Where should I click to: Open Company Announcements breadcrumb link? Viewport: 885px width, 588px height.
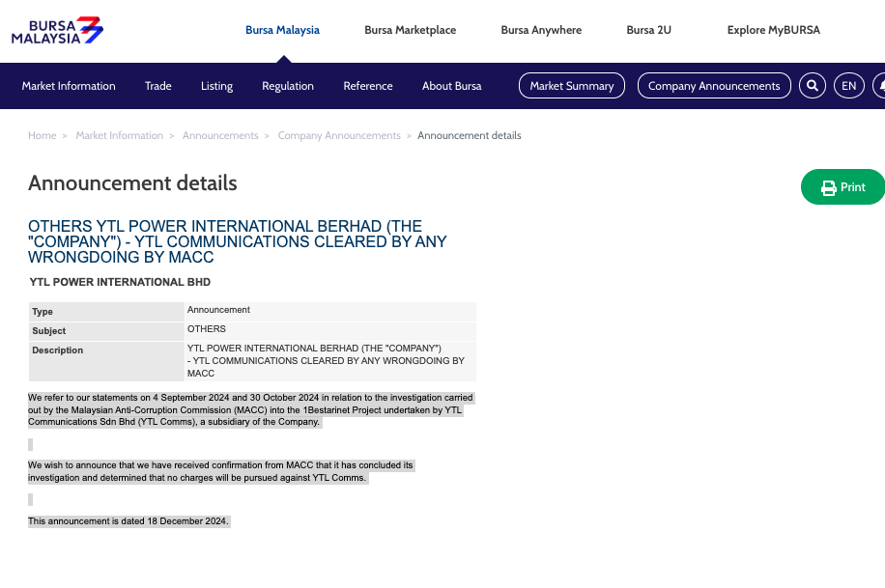[x=339, y=135]
